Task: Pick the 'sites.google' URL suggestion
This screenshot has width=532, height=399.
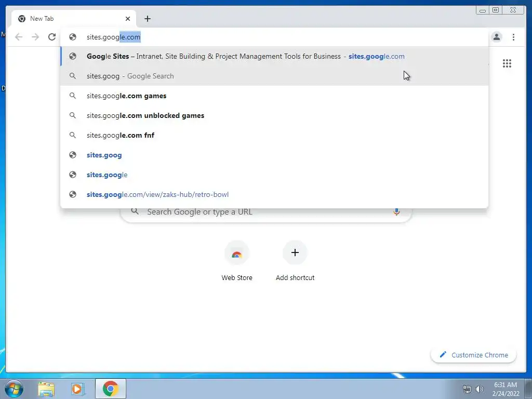Action: pos(274,175)
